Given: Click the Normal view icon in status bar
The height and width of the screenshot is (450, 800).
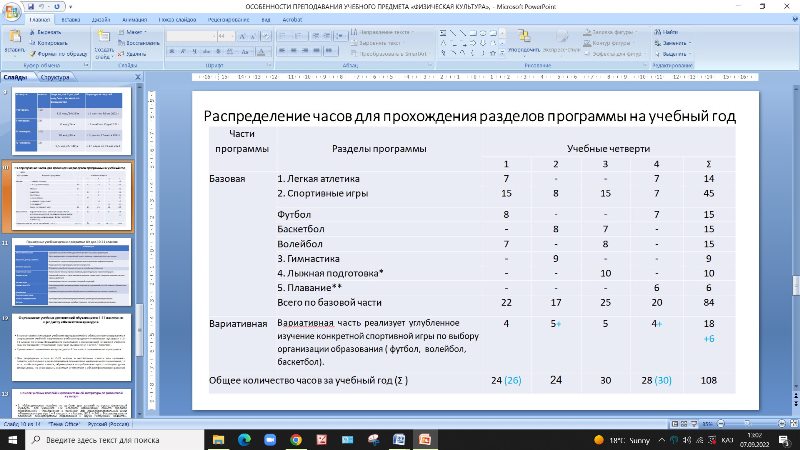Looking at the screenshot, I should point(674,424).
